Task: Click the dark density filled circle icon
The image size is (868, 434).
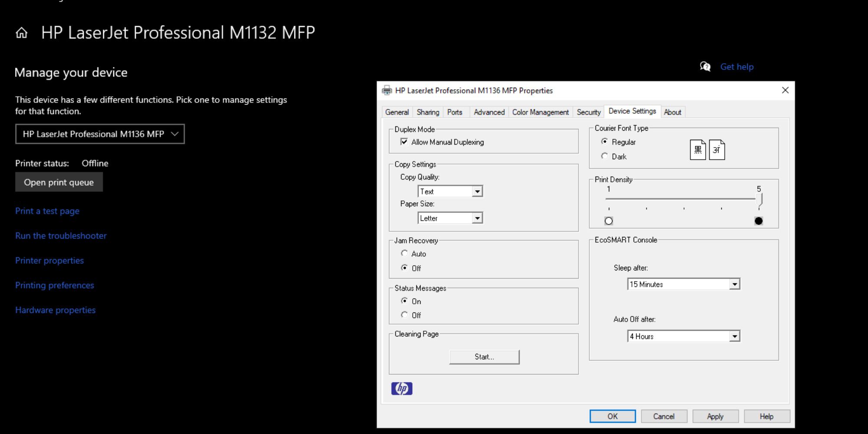Action: coord(759,221)
